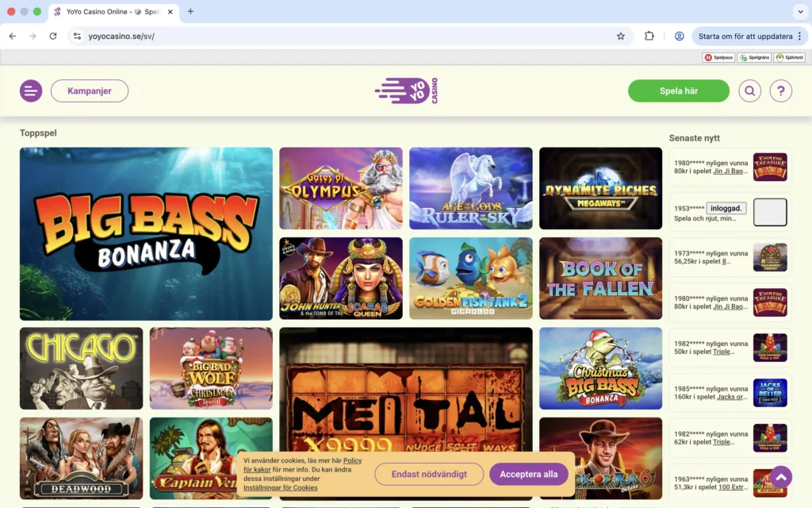812x508 pixels.
Task: Choose Endast nödvändigt cookie option
Action: click(428, 473)
